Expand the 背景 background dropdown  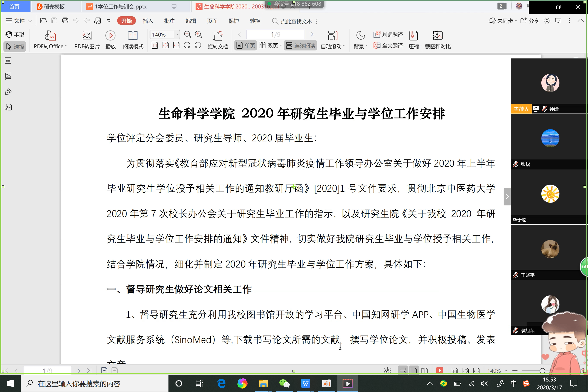(x=366, y=46)
